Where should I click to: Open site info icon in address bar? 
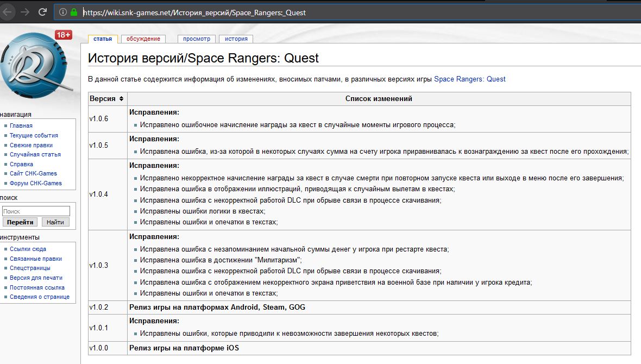(x=63, y=12)
